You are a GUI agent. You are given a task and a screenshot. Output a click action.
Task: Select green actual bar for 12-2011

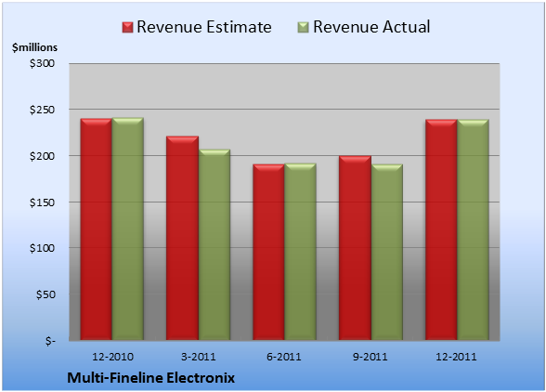click(x=473, y=229)
